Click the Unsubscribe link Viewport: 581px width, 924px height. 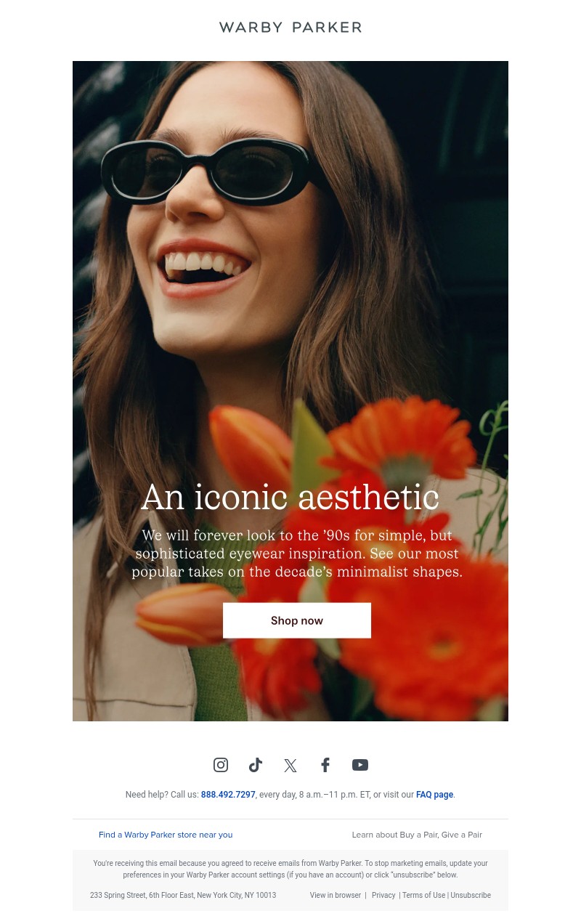coord(471,895)
